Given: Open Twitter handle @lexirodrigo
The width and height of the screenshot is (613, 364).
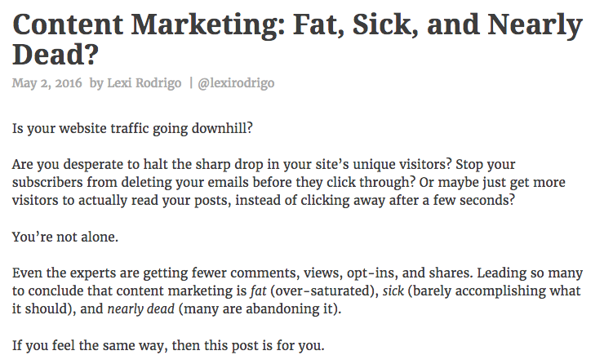Looking at the screenshot, I should (x=236, y=83).
